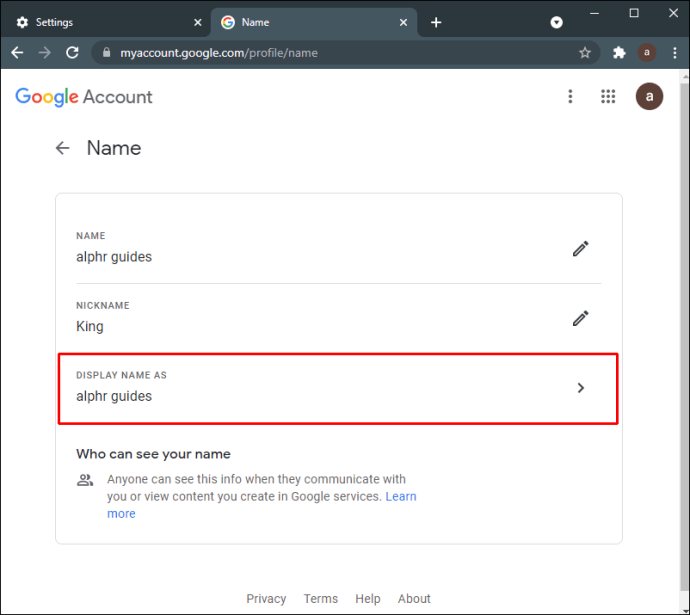The height and width of the screenshot is (615, 690).
Task: Bookmark this page with the star icon
Action: 584,53
